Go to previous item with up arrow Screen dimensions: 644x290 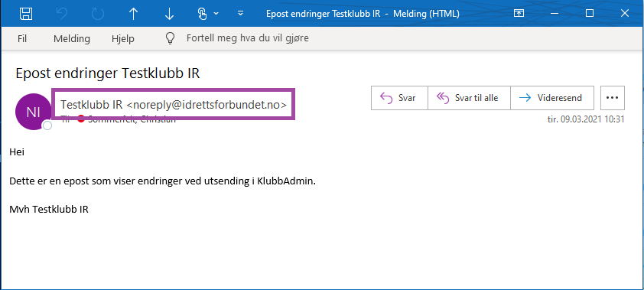[x=133, y=14]
